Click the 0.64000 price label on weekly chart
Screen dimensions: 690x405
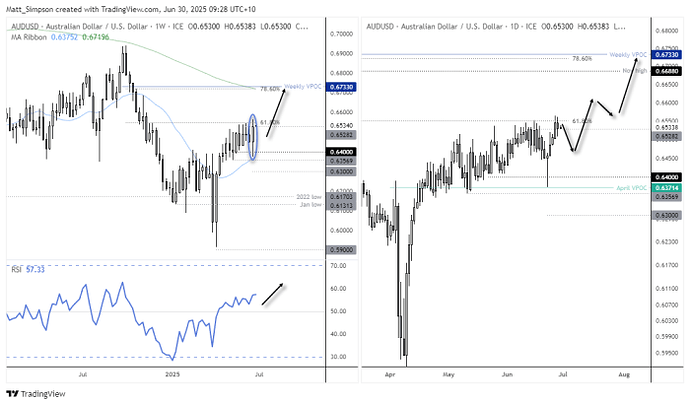click(x=341, y=152)
